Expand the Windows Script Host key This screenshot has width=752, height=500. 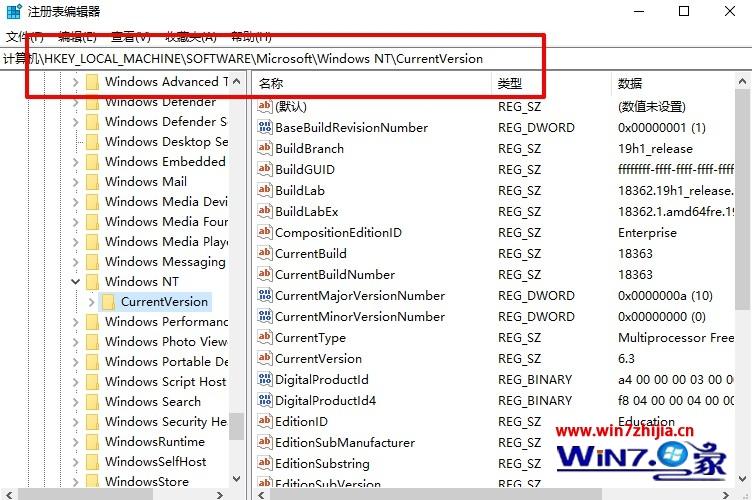click(75, 382)
